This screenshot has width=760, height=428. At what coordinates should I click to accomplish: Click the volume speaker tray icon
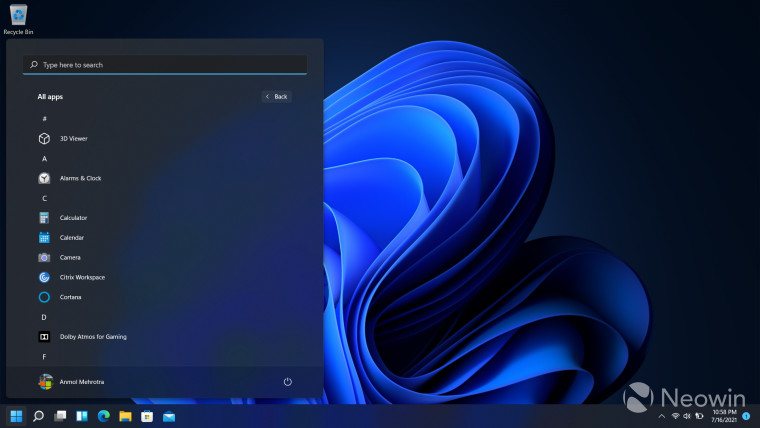point(687,416)
